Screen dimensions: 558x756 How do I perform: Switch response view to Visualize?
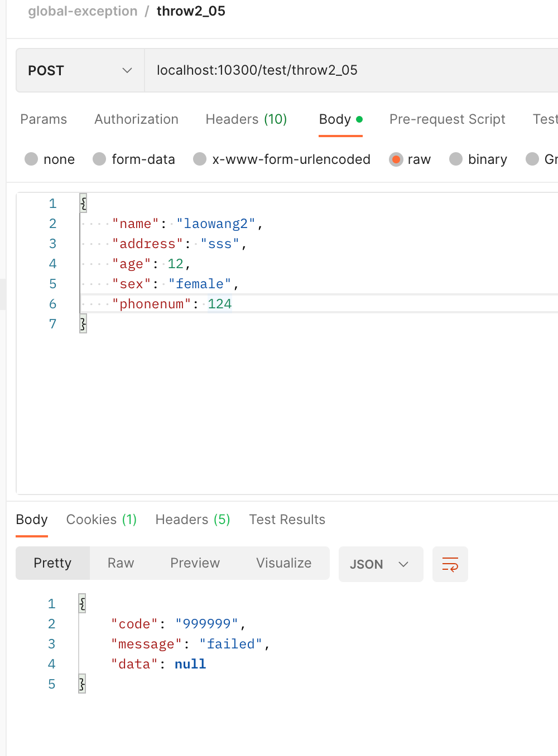(283, 563)
